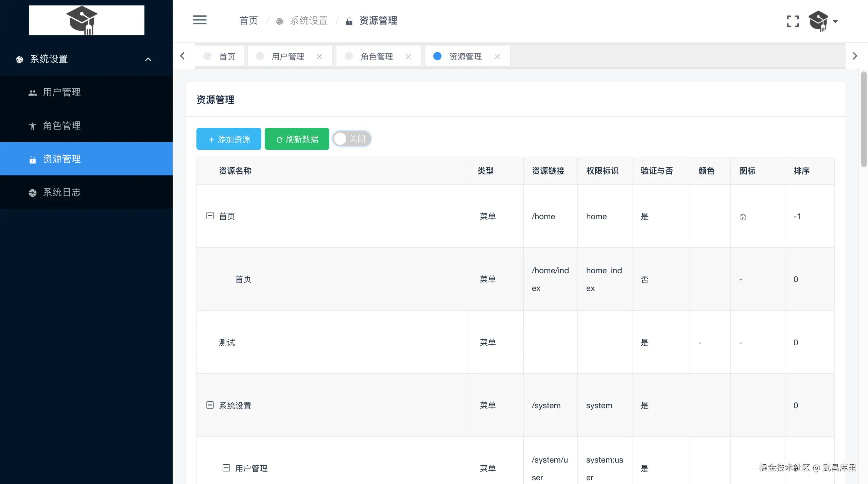The image size is (868, 484).
Task: Open 用户管理 from the sidebar
Action: [x=62, y=92]
